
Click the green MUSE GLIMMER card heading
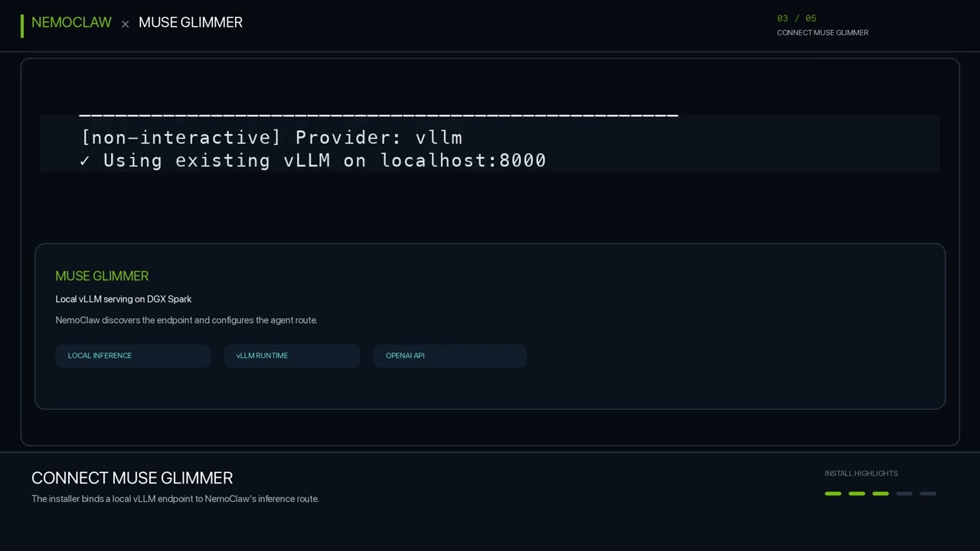[x=102, y=275]
